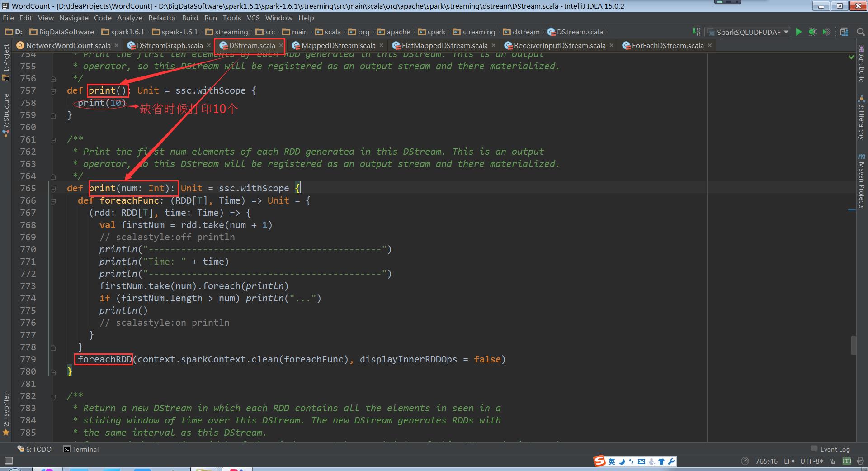
Task: Click the green [T] status bar indicator
Action: (x=847, y=461)
